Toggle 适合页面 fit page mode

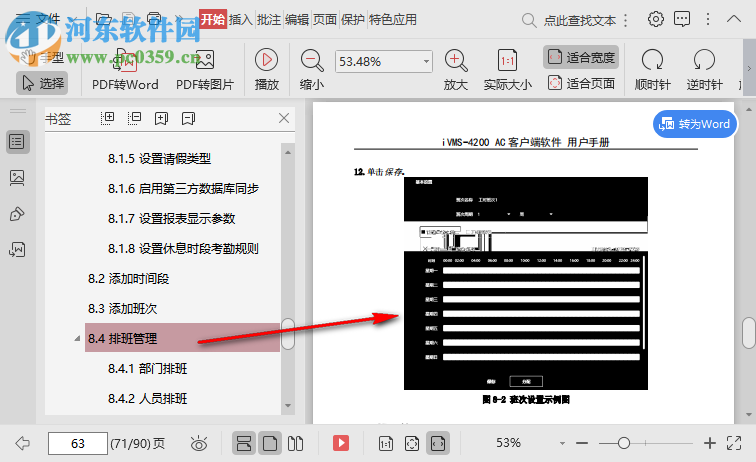point(581,83)
